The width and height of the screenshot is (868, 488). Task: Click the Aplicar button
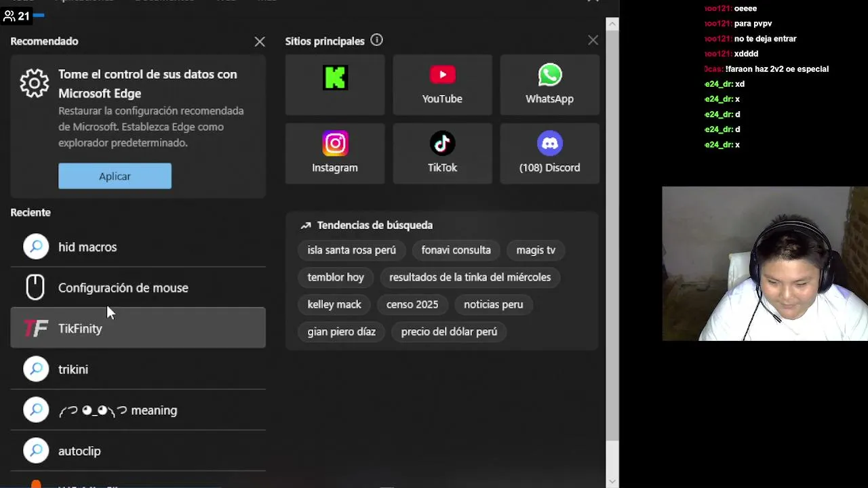115,176
